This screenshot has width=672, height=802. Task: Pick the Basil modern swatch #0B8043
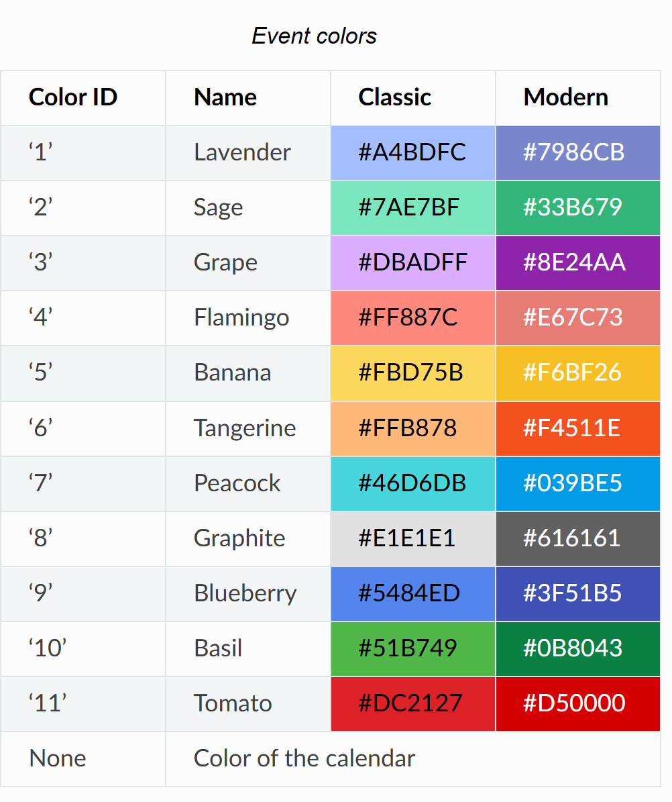(577, 648)
